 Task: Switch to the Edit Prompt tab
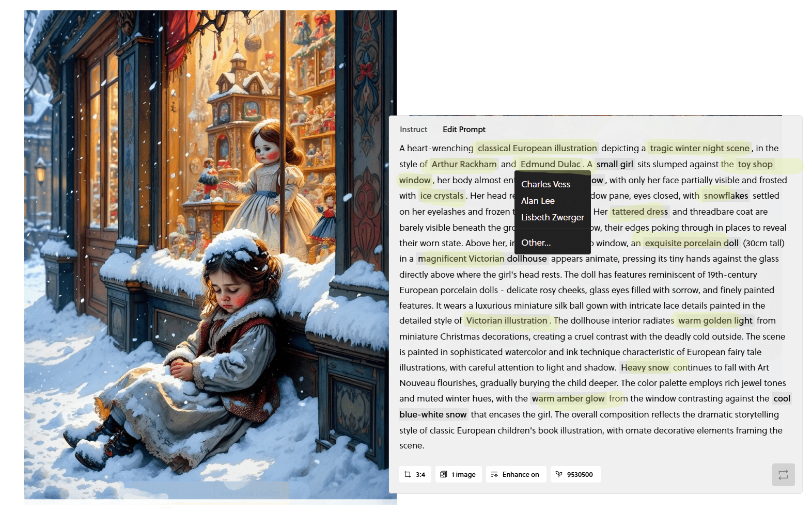(x=464, y=130)
